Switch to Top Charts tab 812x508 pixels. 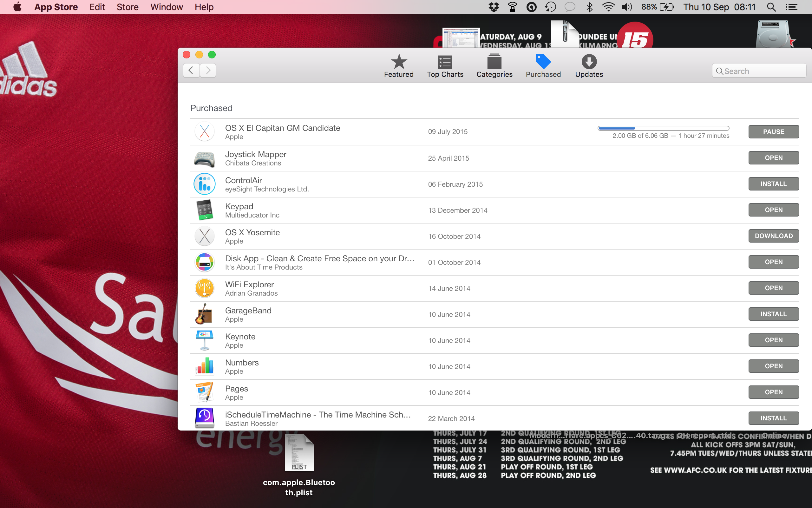(x=445, y=66)
